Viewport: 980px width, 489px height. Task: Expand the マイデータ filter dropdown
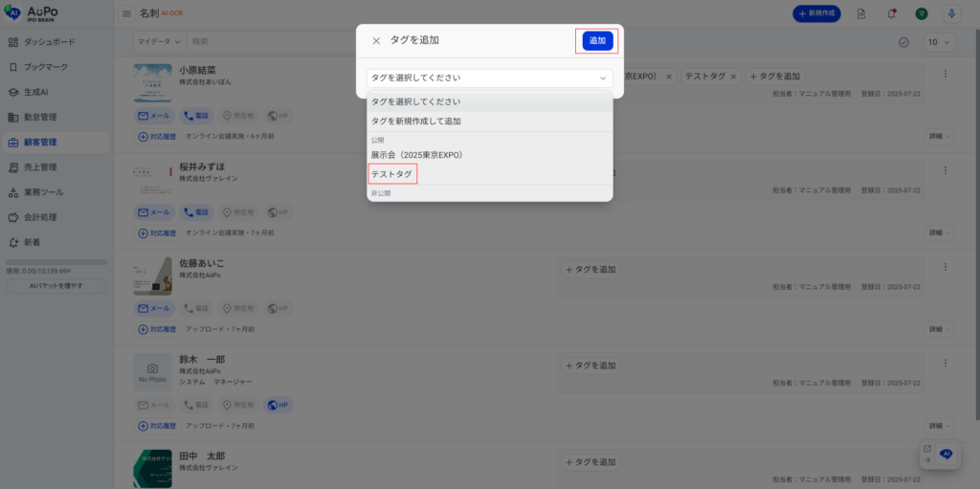[x=160, y=42]
